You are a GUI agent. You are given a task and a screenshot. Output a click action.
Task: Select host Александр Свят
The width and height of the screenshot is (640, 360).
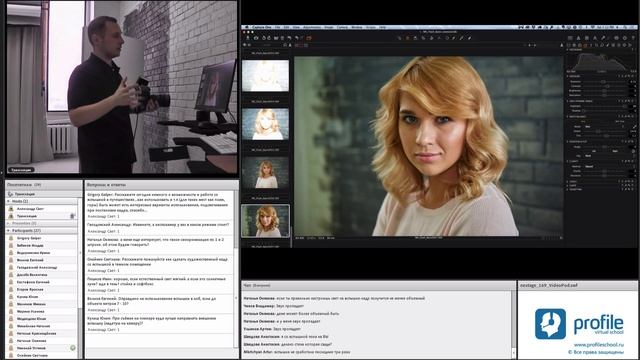pyautogui.click(x=42, y=209)
